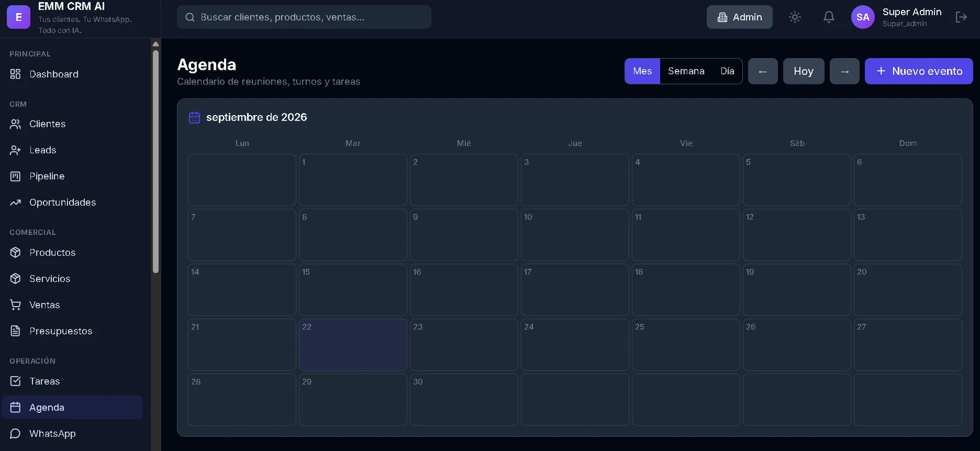Click the Productos box icon
This screenshot has height=451, width=980.
pos(15,252)
